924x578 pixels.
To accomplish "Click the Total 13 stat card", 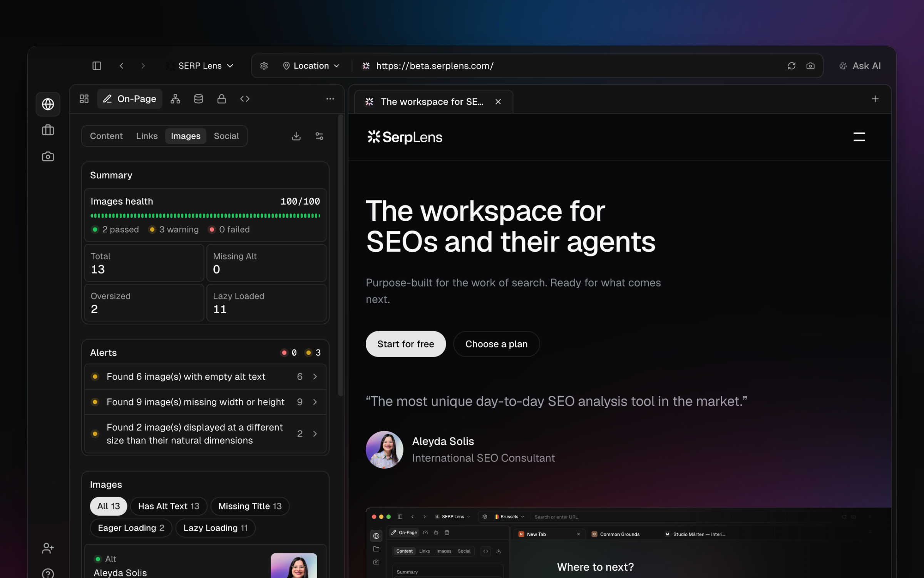I will point(144,263).
